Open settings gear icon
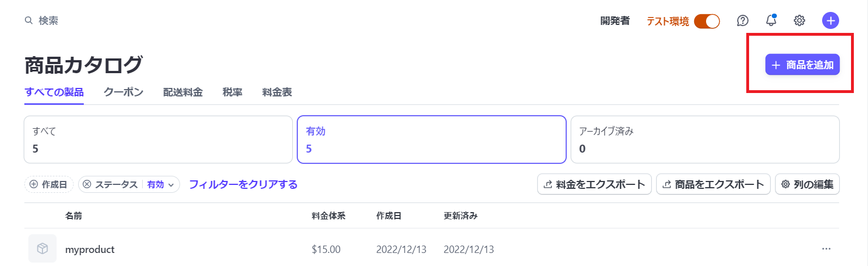This screenshot has width=868, height=266. coord(799,21)
